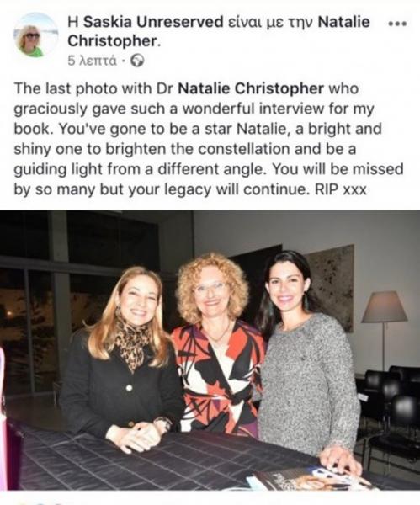Click the wristwatch on the left woman
This screenshot has height=505, width=420.
(x=162, y=424)
